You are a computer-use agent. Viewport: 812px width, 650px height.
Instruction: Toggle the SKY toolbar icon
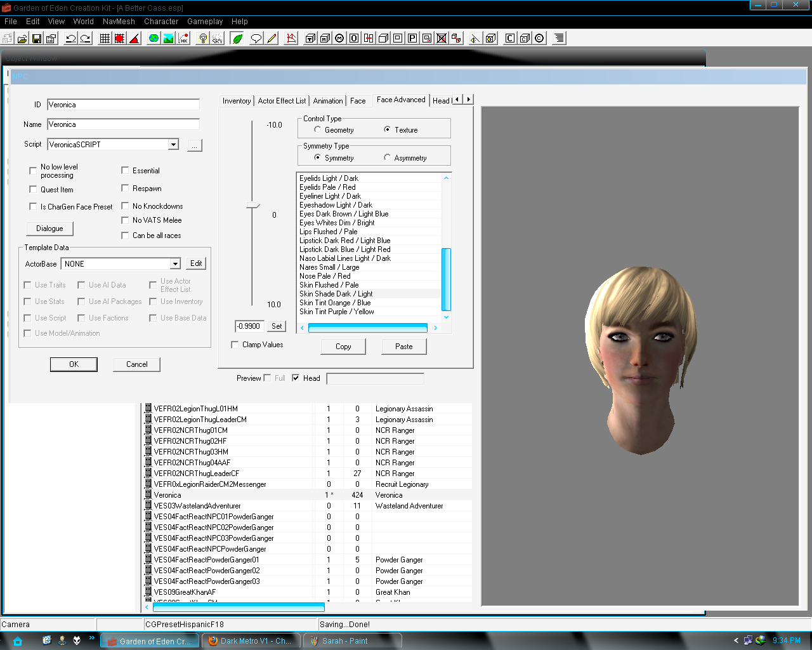(217, 39)
